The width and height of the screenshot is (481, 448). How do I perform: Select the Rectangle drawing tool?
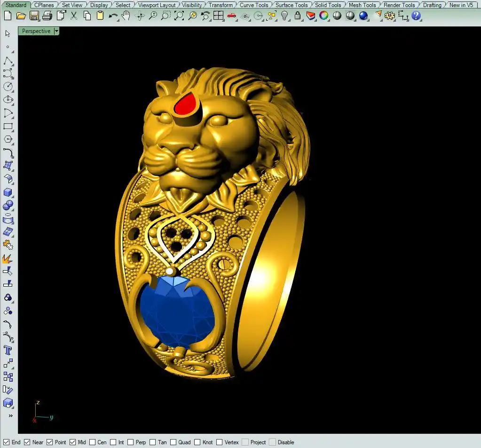point(8,126)
